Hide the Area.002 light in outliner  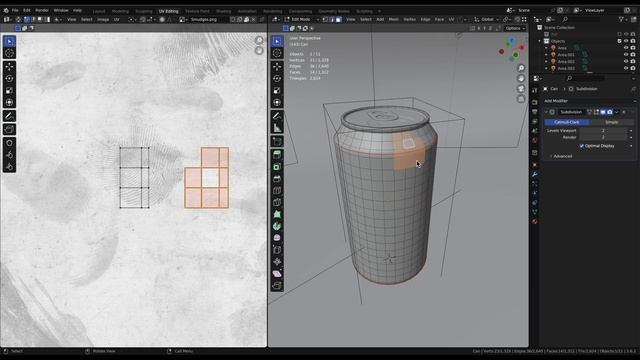626,61
